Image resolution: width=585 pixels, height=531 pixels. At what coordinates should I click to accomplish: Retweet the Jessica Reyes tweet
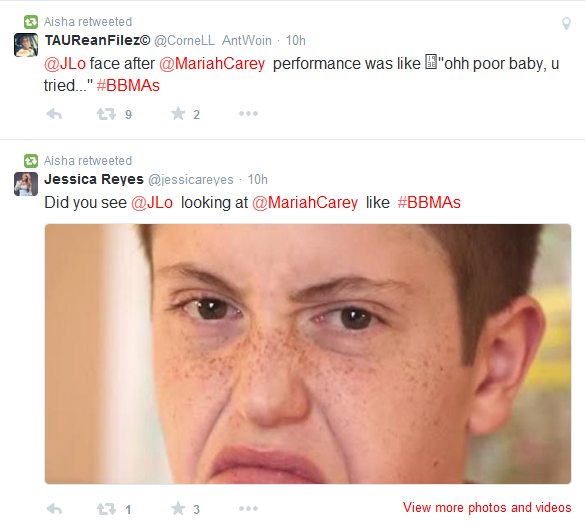[x=107, y=509]
